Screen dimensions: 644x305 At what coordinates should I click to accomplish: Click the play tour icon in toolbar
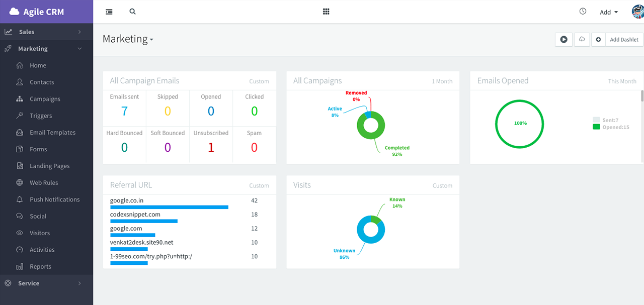point(563,39)
